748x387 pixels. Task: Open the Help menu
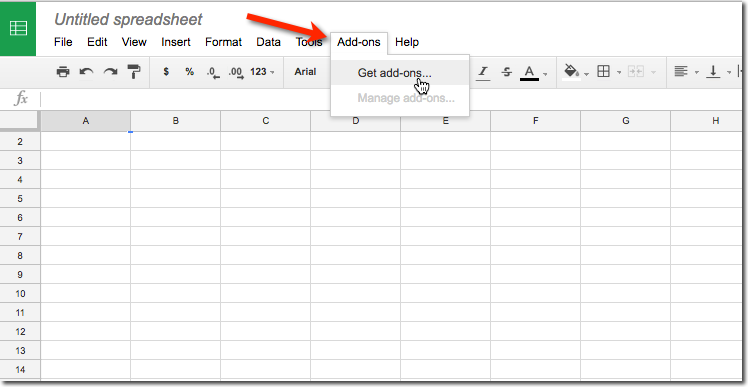coord(407,42)
